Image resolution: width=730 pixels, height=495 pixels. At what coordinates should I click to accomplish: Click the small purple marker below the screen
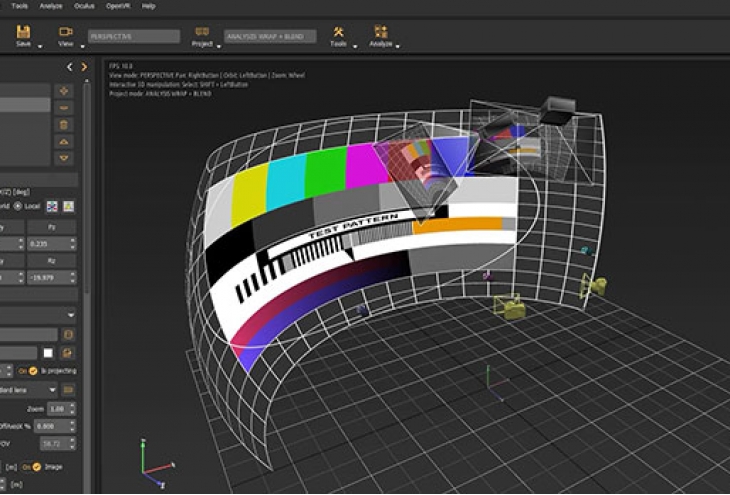point(487,276)
